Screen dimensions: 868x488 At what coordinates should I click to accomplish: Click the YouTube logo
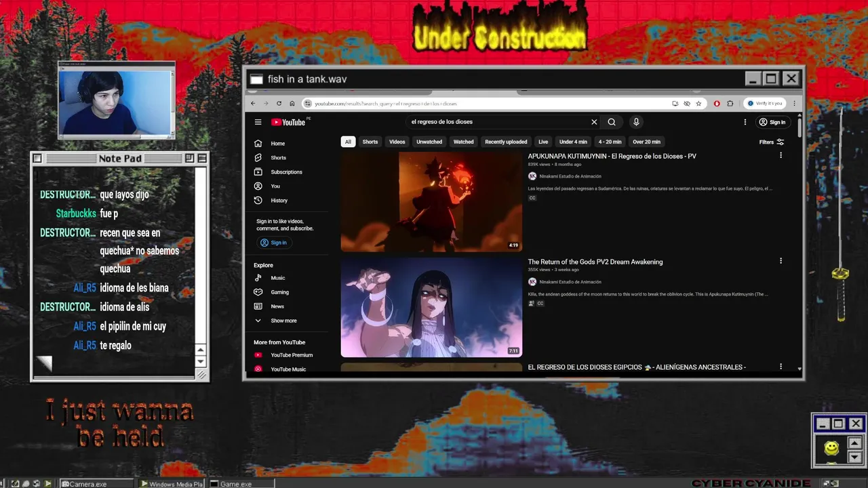point(289,122)
